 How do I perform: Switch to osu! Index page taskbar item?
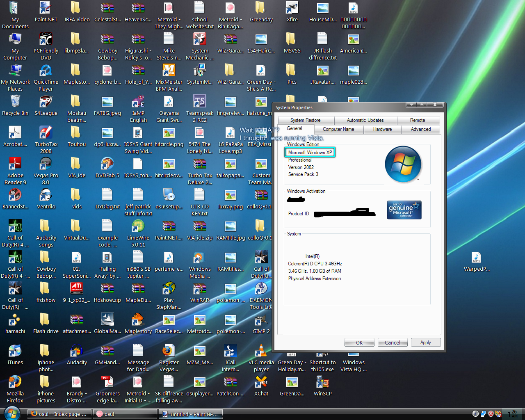[x=59, y=414]
